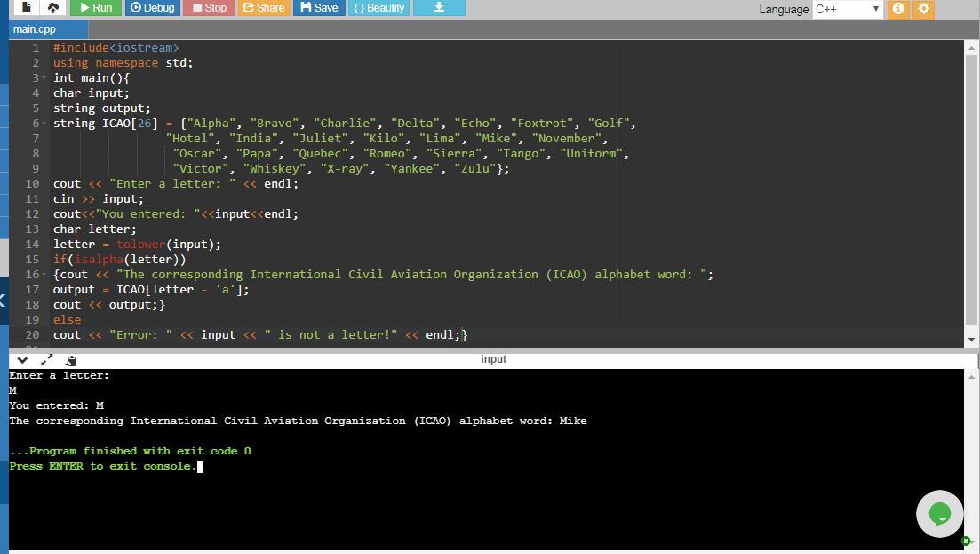Click the "char letter;" line

pyautogui.click(x=94, y=229)
